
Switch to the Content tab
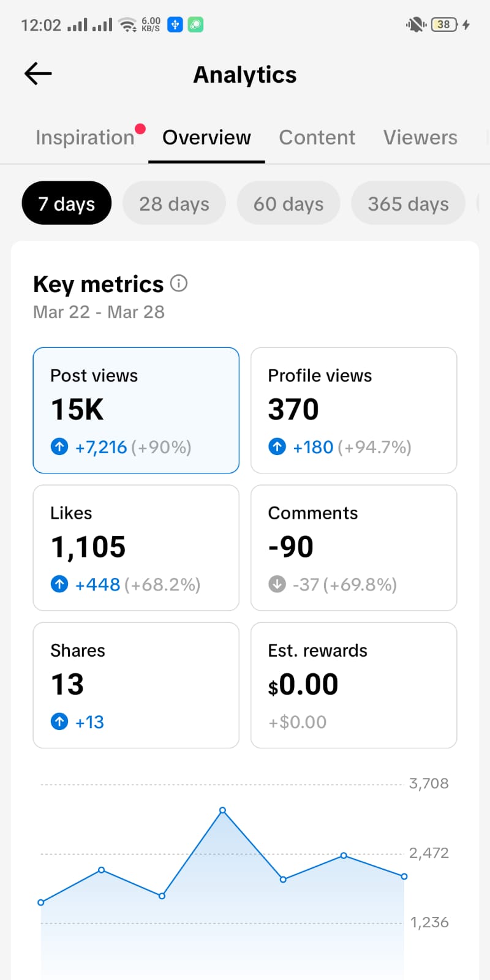317,137
